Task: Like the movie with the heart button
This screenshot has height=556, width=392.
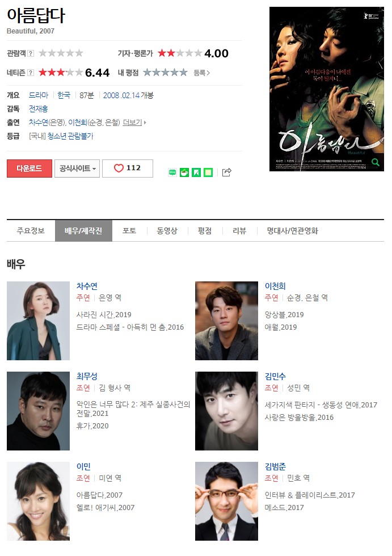Action: tap(128, 168)
